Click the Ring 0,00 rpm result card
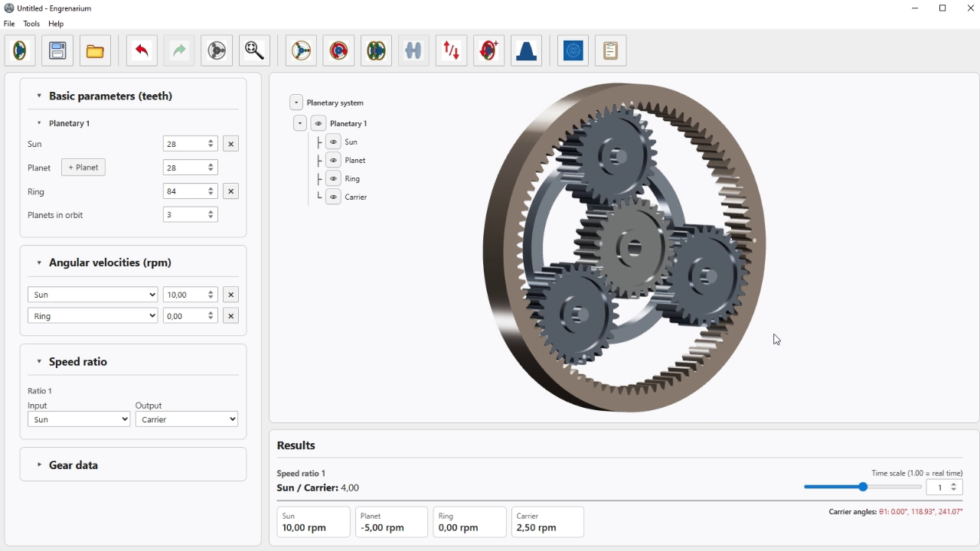This screenshot has height=551, width=980. pos(469,522)
